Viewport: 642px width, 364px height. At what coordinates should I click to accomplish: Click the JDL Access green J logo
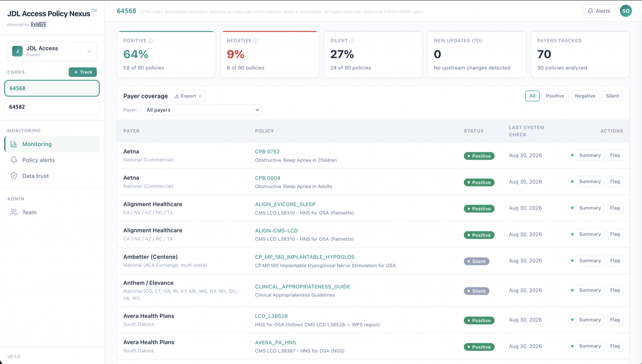click(17, 51)
